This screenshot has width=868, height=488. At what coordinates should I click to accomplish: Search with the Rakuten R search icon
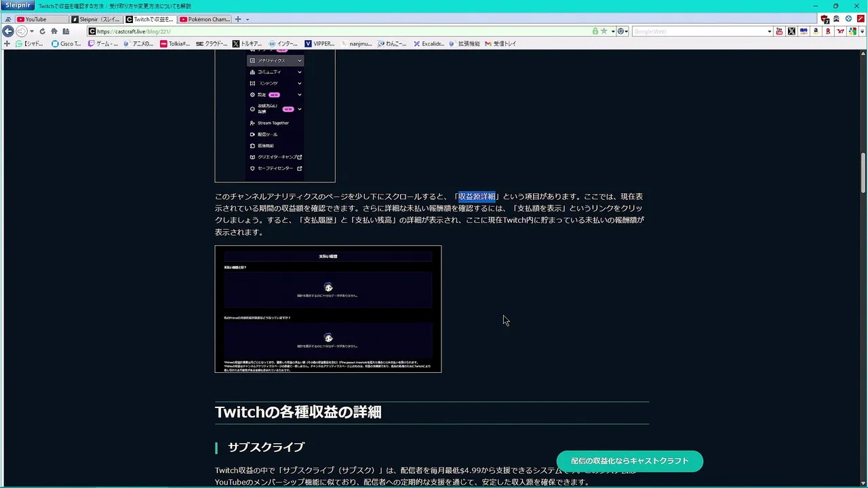click(828, 31)
